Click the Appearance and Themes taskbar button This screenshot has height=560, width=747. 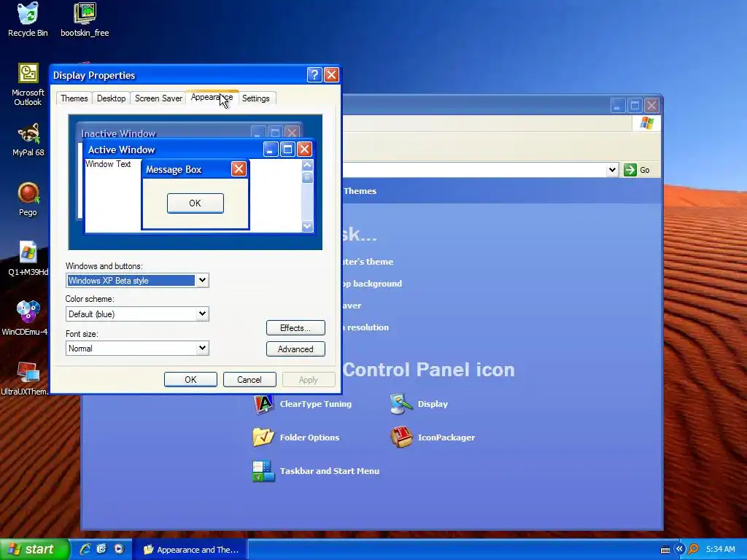[189, 550]
